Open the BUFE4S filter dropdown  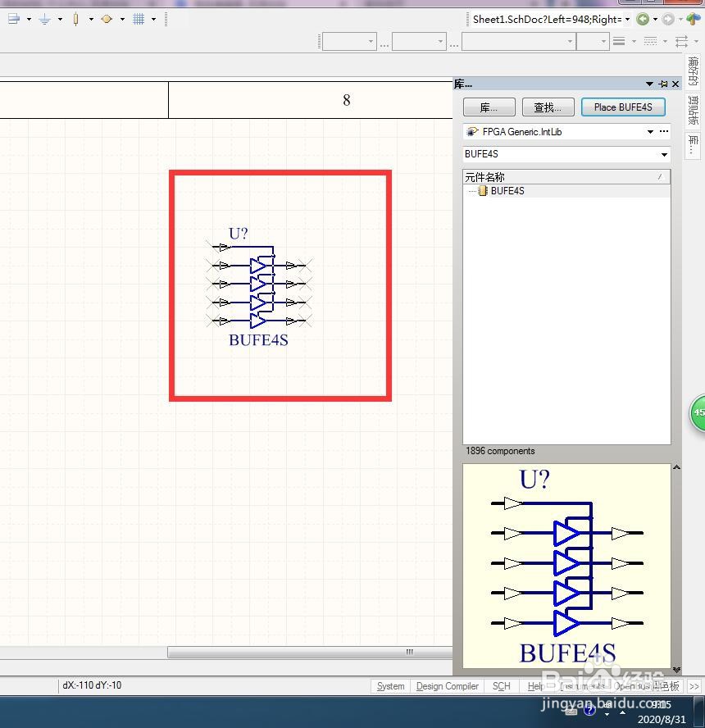(664, 154)
